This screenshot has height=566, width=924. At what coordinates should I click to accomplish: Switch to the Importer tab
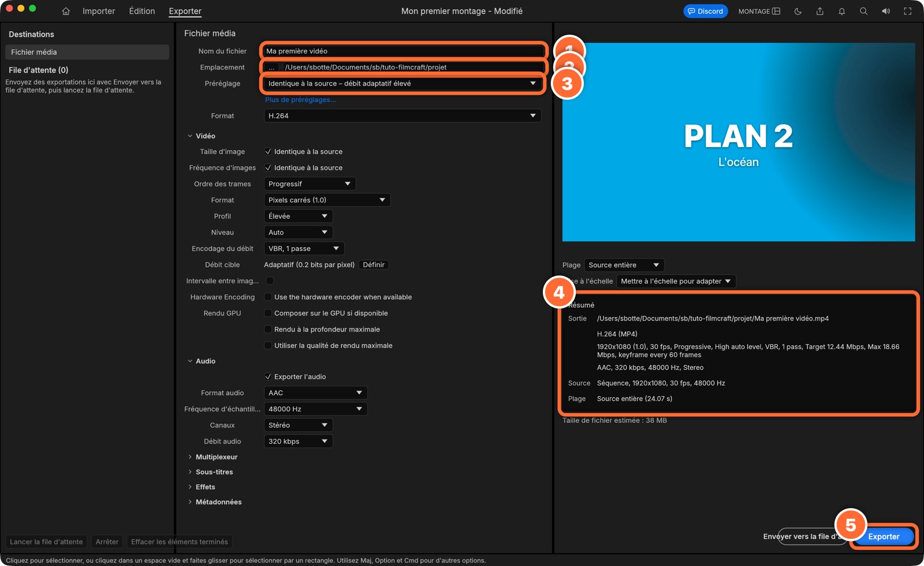[99, 11]
